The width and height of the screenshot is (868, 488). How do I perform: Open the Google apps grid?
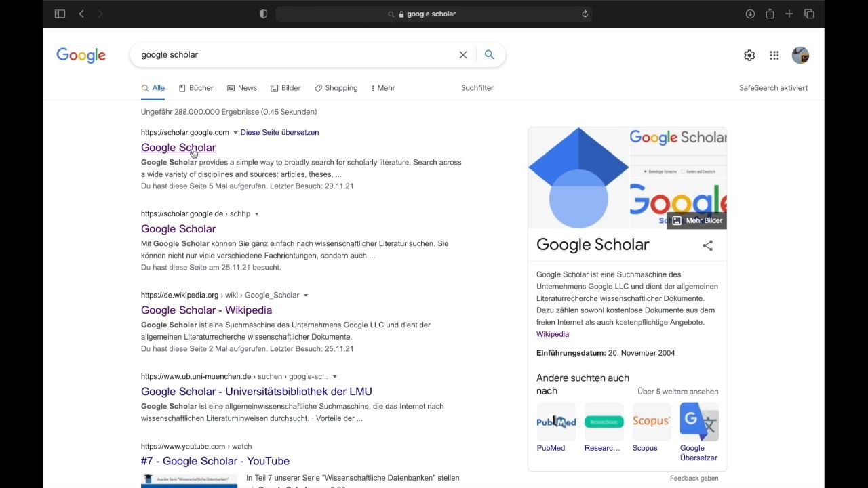[774, 56]
